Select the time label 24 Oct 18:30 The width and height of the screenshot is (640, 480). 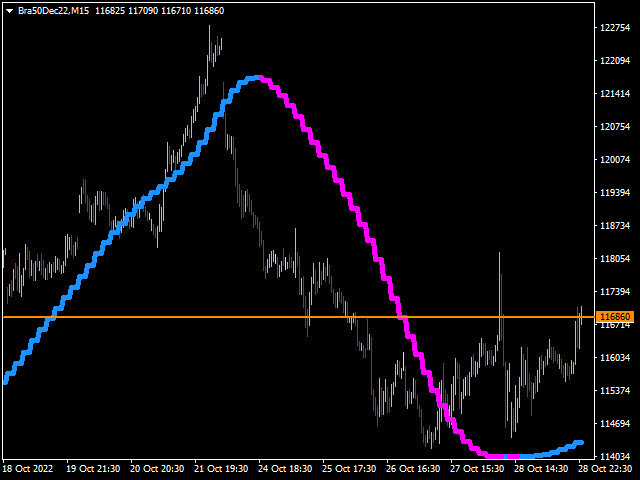pos(285,469)
